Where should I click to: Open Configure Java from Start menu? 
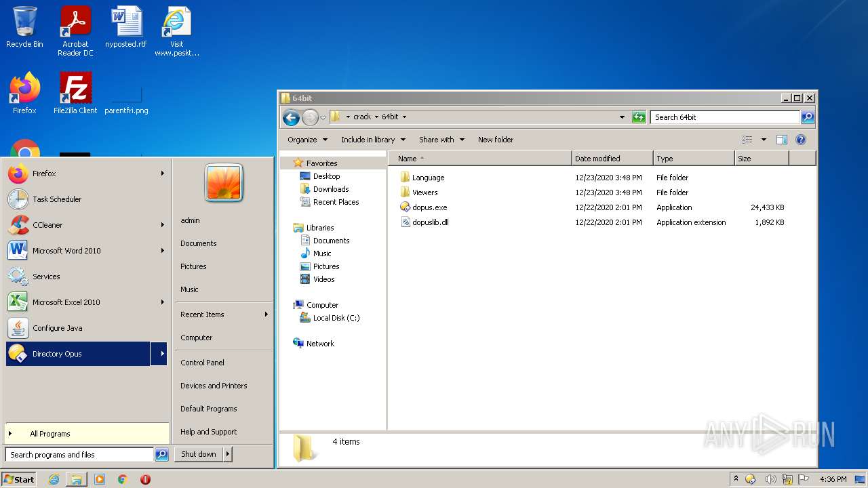tap(86, 328)
